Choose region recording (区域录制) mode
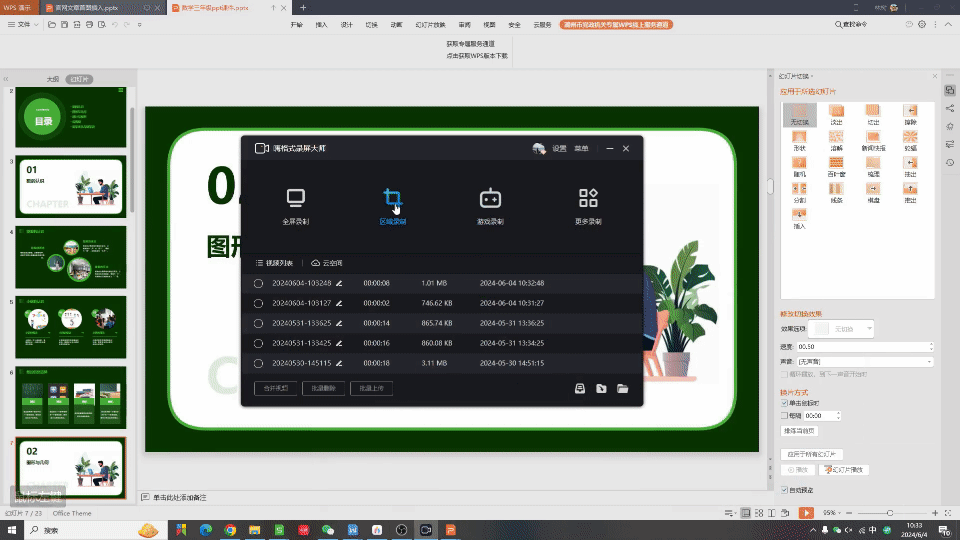 (392, 206)
